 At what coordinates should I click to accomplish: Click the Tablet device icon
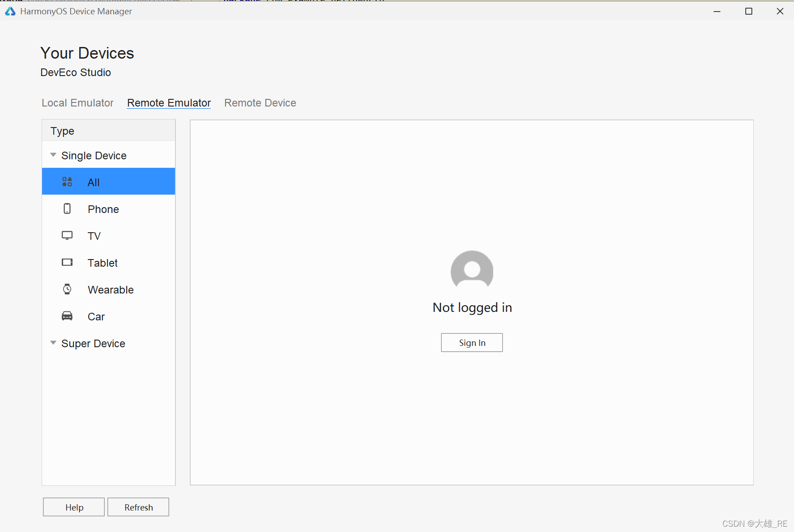[x=67, y=262]
